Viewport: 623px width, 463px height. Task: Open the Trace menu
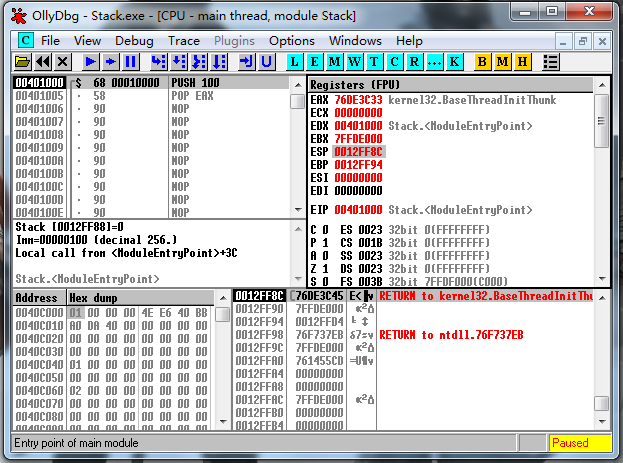184,41
